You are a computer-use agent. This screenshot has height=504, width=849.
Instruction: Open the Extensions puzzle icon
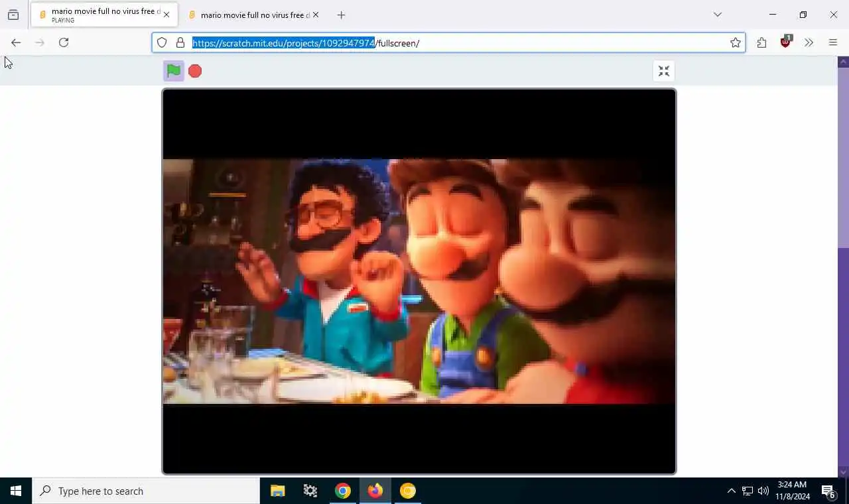[761, 42]
